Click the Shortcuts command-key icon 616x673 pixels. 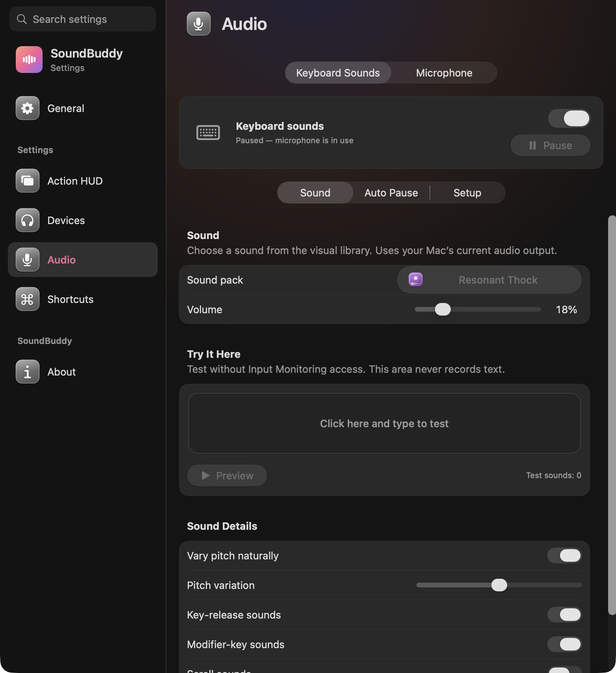click(28, 299)
